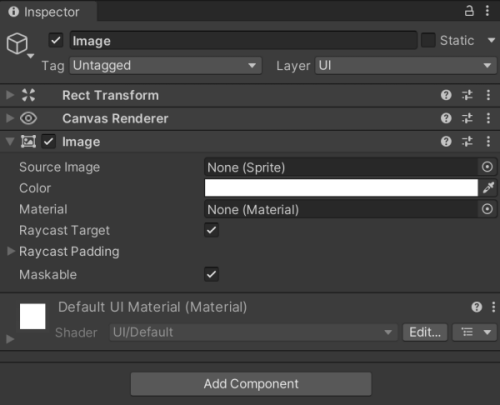Open the white Color field picker

click(341, 188)
